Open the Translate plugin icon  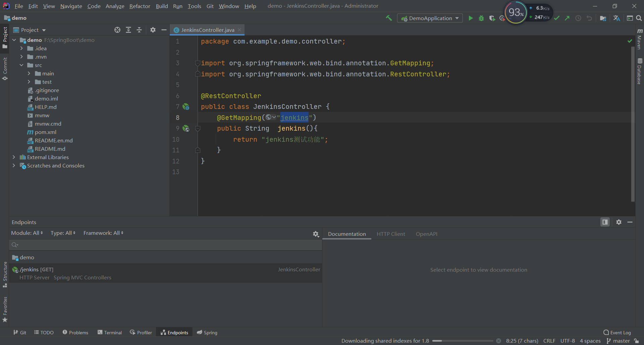[616, 18]
